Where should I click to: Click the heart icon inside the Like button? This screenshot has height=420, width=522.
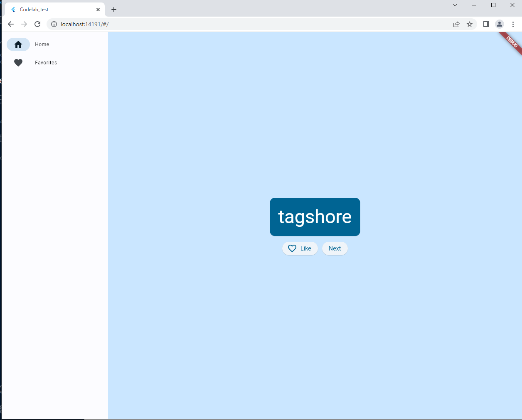(x=292, y=248)
